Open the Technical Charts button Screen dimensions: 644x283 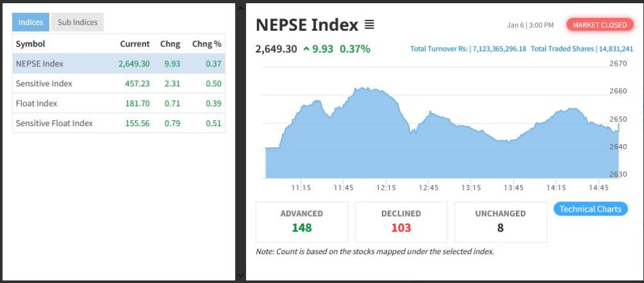click(590, 209)
